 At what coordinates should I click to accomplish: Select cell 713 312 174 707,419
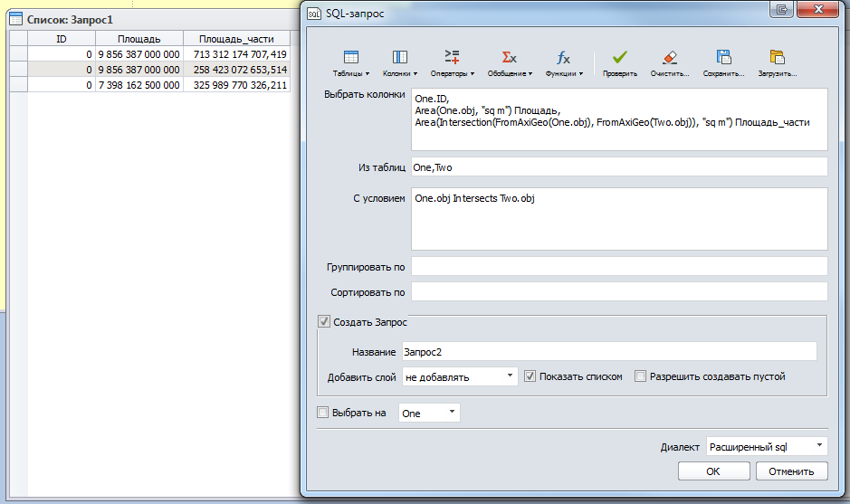[x=237, y=54]
